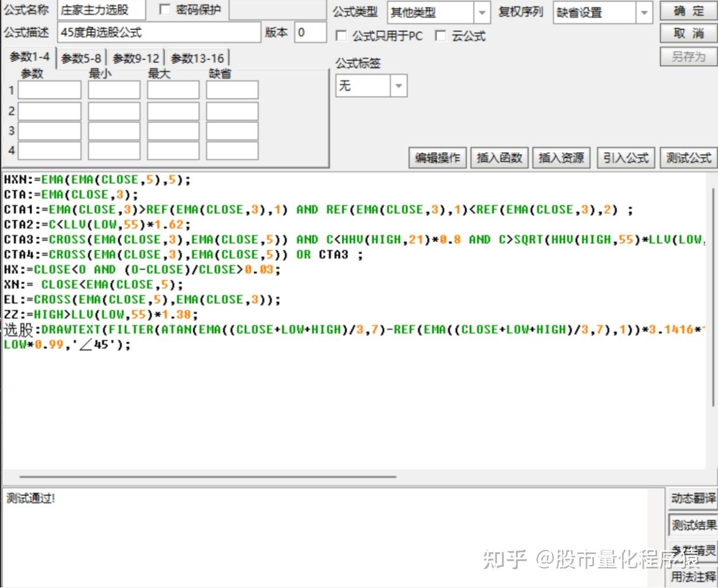The width and height of the screenshot is (718, 588).
Task: Click parameter 4 缺省 field
Action: (x=232, y=150)
